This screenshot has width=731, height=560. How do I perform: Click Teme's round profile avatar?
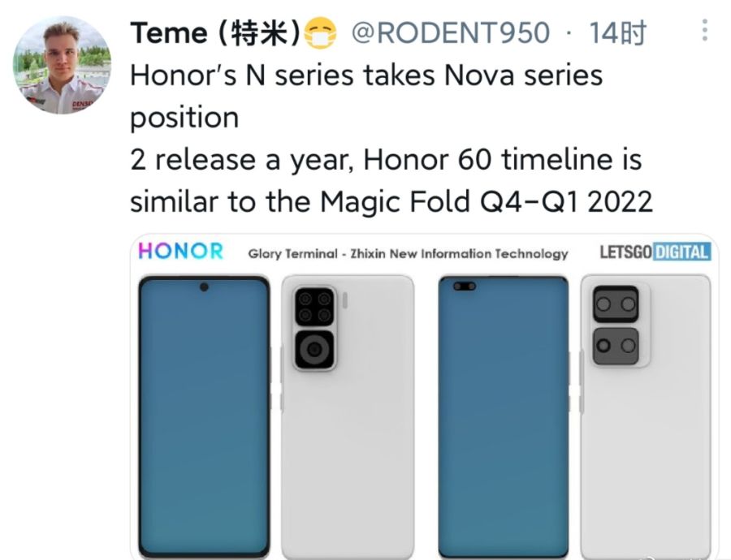pyautogui.click(x=62, y=65)
